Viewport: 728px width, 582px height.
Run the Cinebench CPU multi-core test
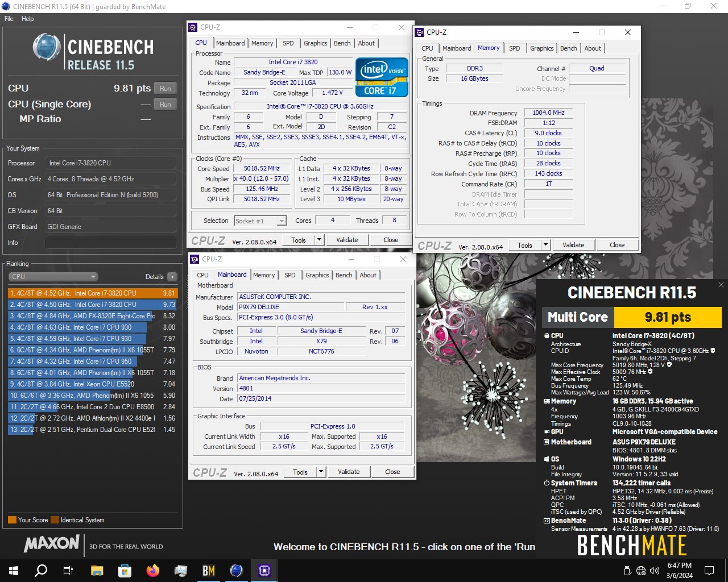point(165,88)
